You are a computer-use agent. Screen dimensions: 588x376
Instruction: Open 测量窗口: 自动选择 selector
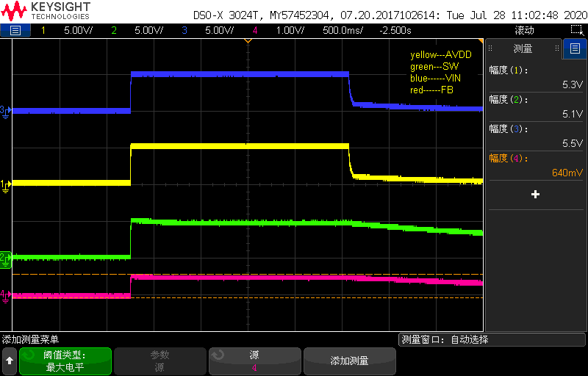click(x=492, y=340)
